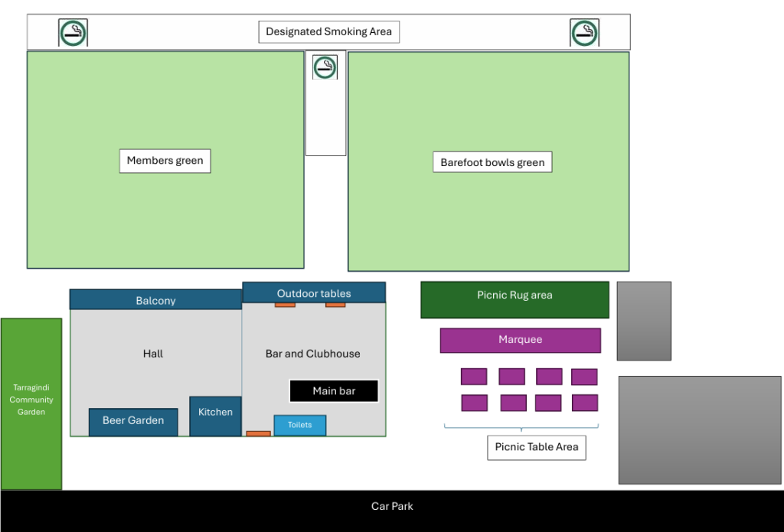The width and height of the screenshot is (784, 532).
Task: Select the Bar and Clubhouse label
Action: (x=312, y=354)
